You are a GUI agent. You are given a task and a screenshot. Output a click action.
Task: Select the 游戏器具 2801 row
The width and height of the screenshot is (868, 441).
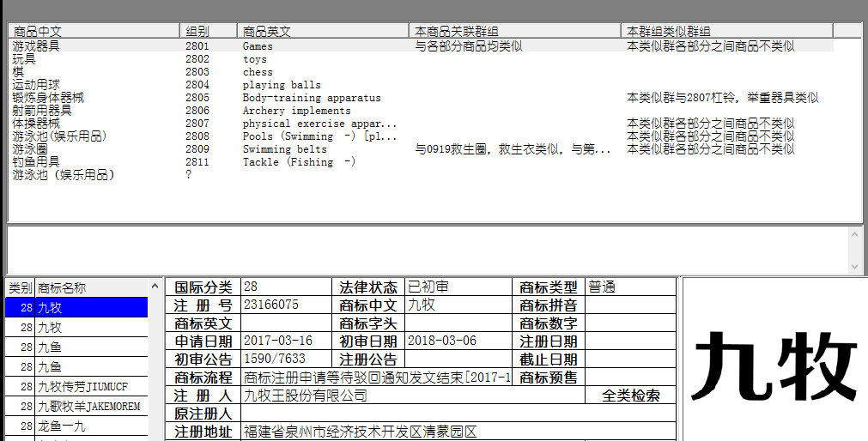tap(422, 46)
